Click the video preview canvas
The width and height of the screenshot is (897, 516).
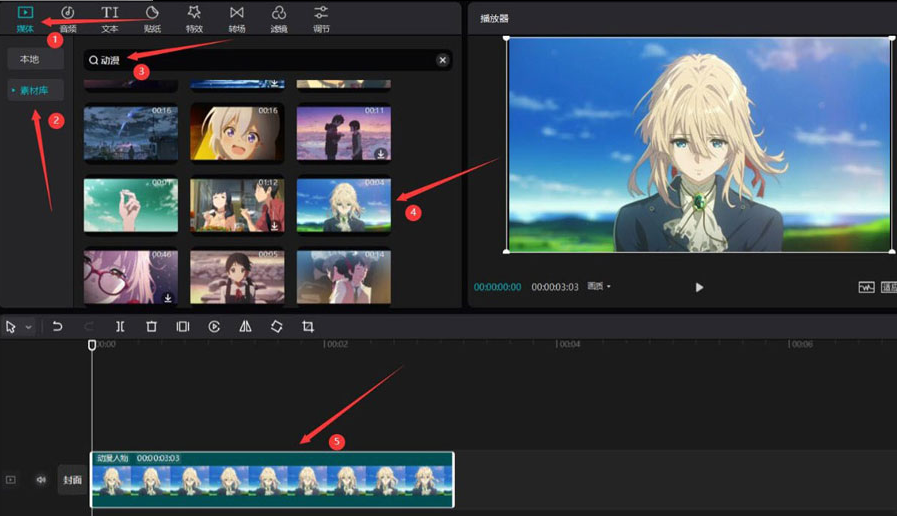pos(699,145)
